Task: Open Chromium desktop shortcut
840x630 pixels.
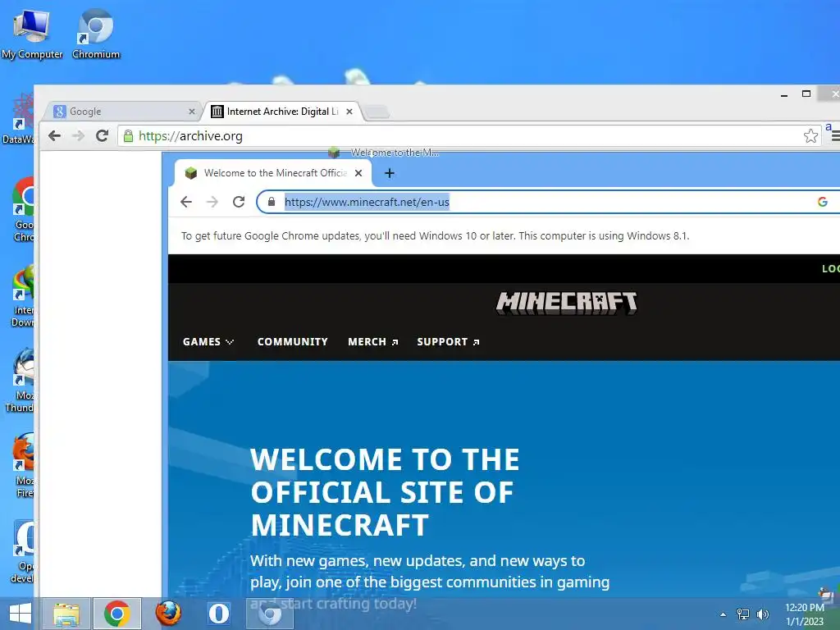Action: point(96,33)
